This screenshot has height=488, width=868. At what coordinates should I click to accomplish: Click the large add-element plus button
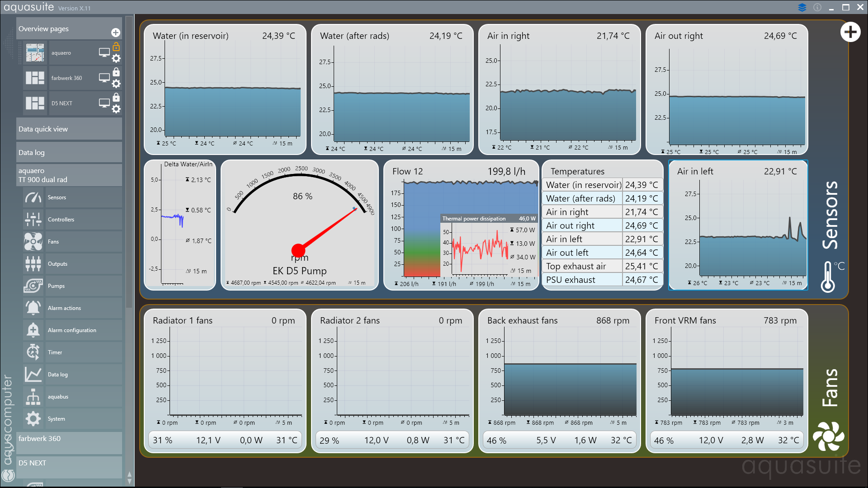coord(850,32)
